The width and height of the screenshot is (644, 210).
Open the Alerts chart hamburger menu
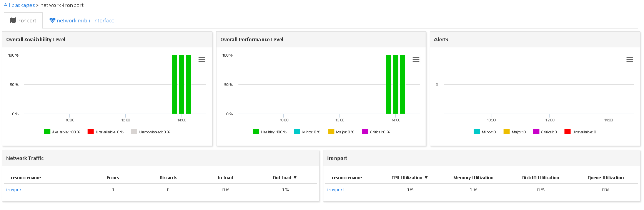[x=629, y=60]
